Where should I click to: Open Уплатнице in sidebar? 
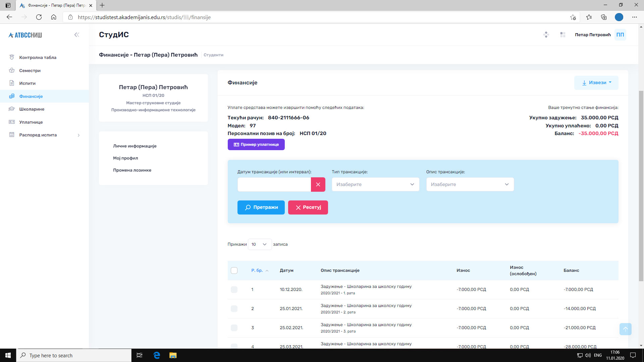(44, 122)
